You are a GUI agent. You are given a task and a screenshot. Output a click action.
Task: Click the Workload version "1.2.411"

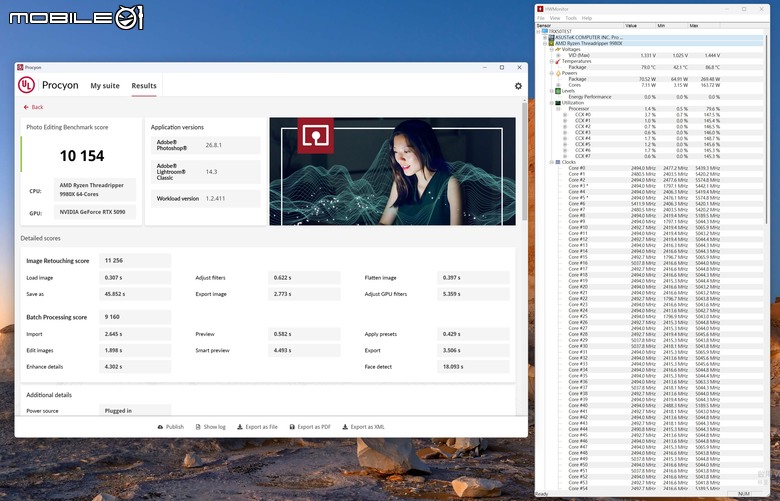click(x=215, y=199)
